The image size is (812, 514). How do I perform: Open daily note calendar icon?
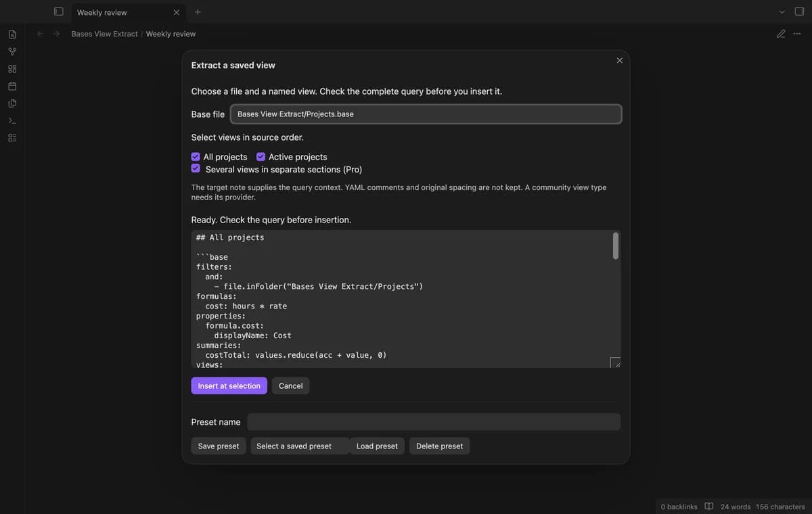coord(12,86)
